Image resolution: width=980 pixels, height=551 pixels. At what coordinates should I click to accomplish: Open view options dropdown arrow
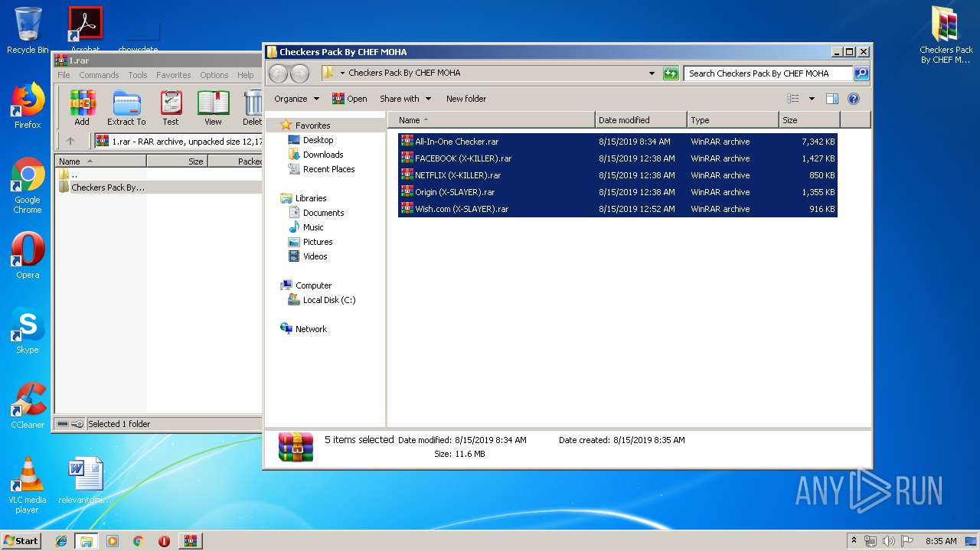(812, 99)
